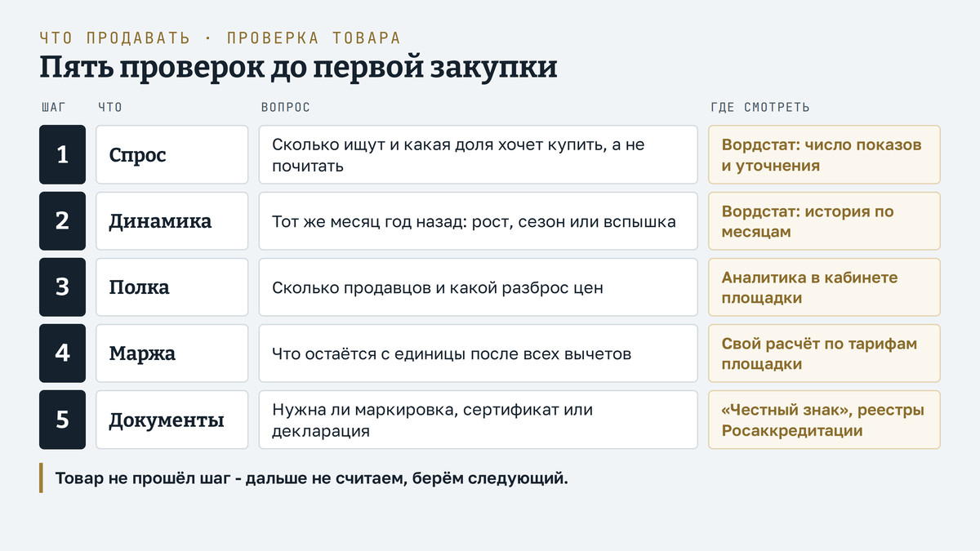Select step number 5 tile

[x=62, y=420]
